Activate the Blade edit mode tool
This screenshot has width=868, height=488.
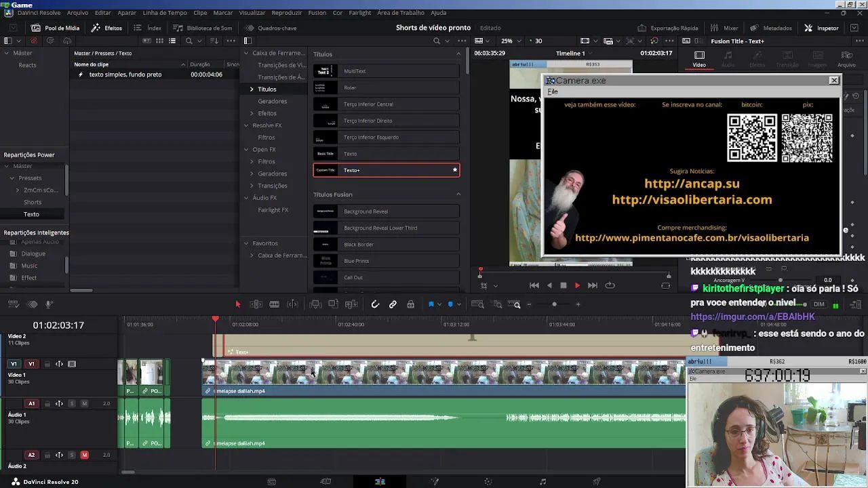tap(274, 304)
